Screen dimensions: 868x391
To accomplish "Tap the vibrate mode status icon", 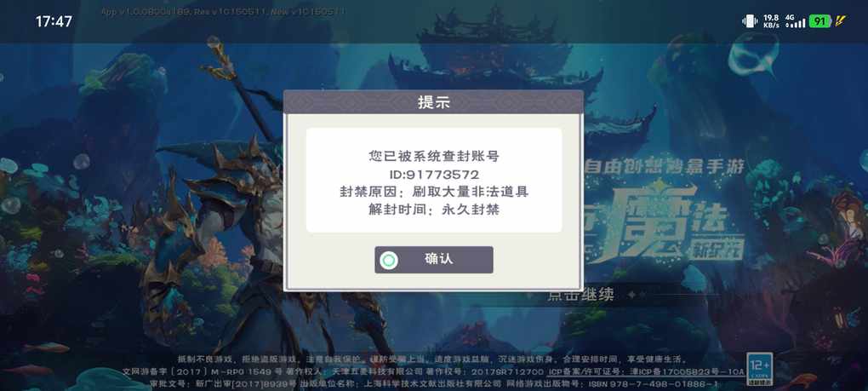I will [750, 21].
